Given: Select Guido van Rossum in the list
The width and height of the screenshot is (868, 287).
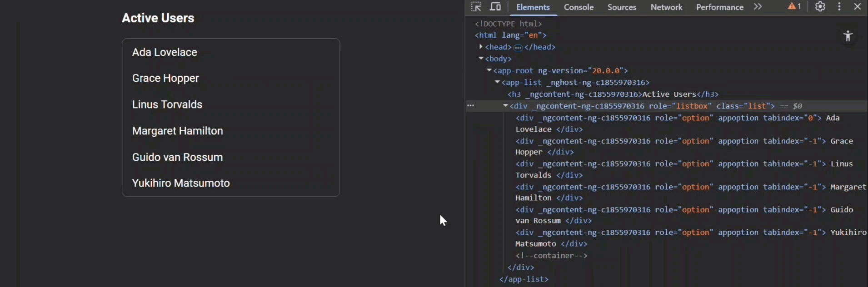Looking at the screenshot, I should point(231,157).
